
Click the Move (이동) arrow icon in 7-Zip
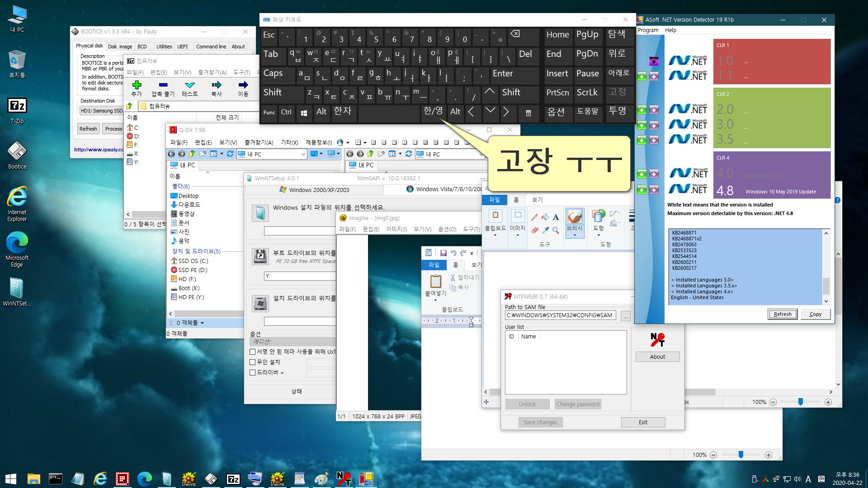coord(243,85)
